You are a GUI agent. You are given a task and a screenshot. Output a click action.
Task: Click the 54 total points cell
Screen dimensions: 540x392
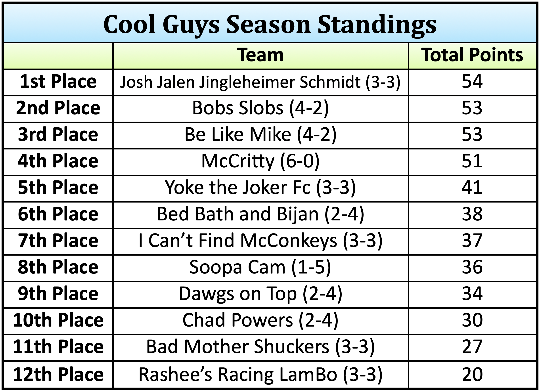coord(472,82)
